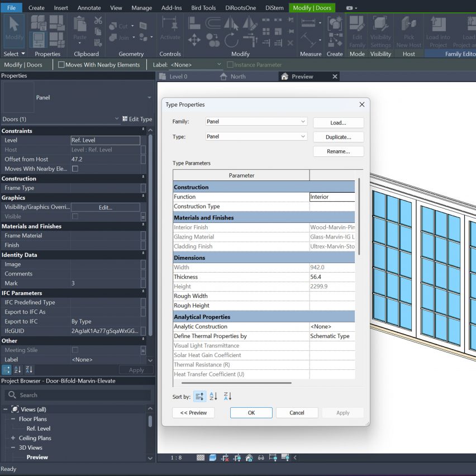
Task: Collapse the Constraints section in Properties
Action: pos(143,130)
